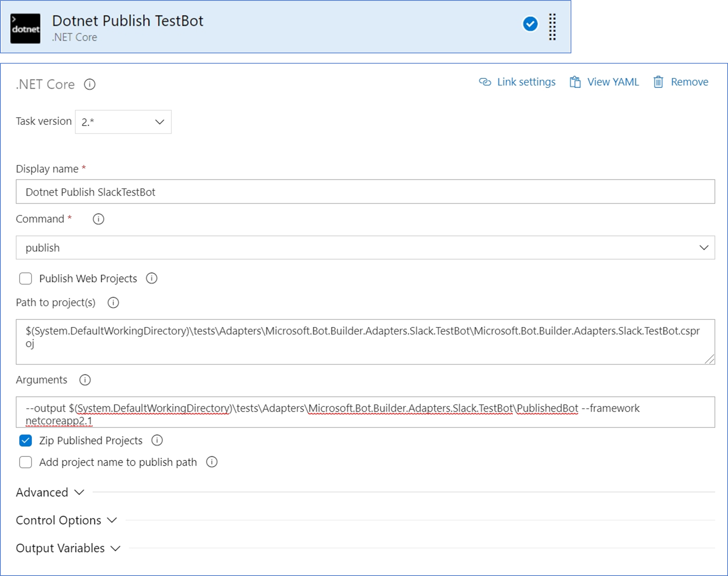Show info for Zip Published Projects

tap(157, 441)
